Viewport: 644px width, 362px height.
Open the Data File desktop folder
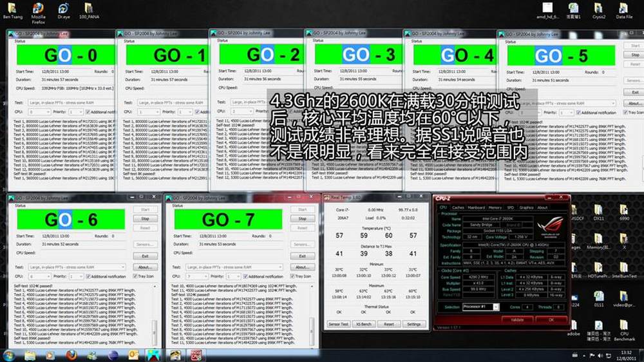coord(624,12)
